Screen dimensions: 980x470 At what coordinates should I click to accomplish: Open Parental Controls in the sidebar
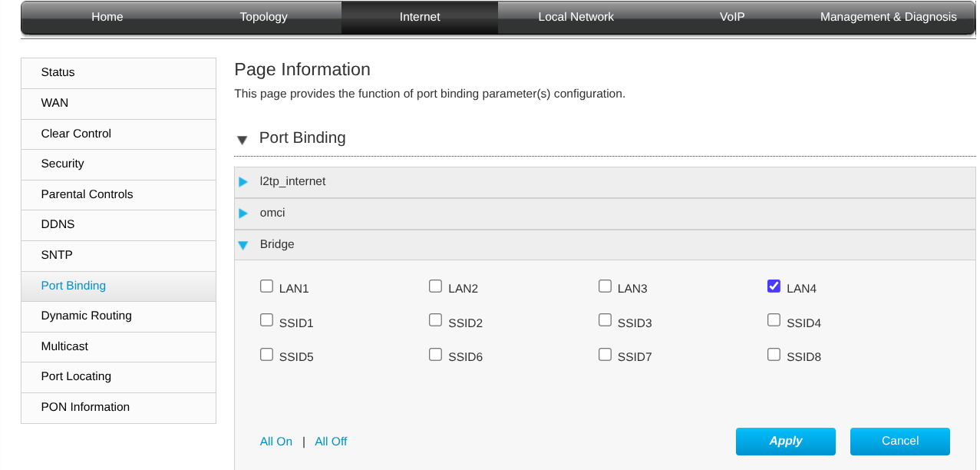(87, 194)
